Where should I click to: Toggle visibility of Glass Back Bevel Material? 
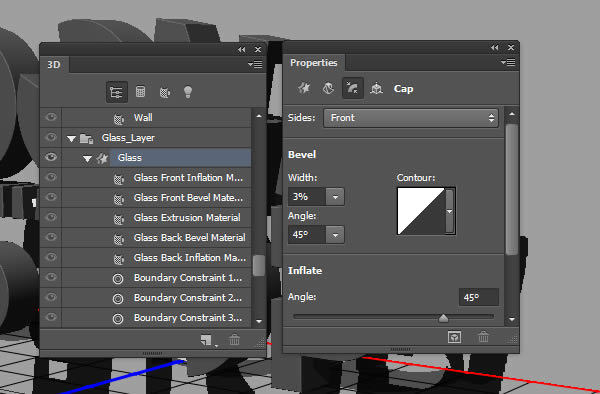51,237
